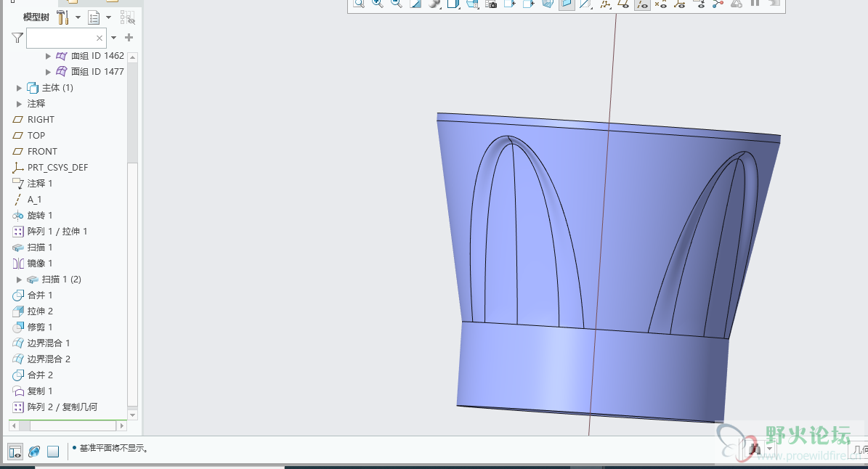The height and width of the screenshot is (469, 868).
Task: Click the binoculars find icon
Action: click(x=755, y=449)
